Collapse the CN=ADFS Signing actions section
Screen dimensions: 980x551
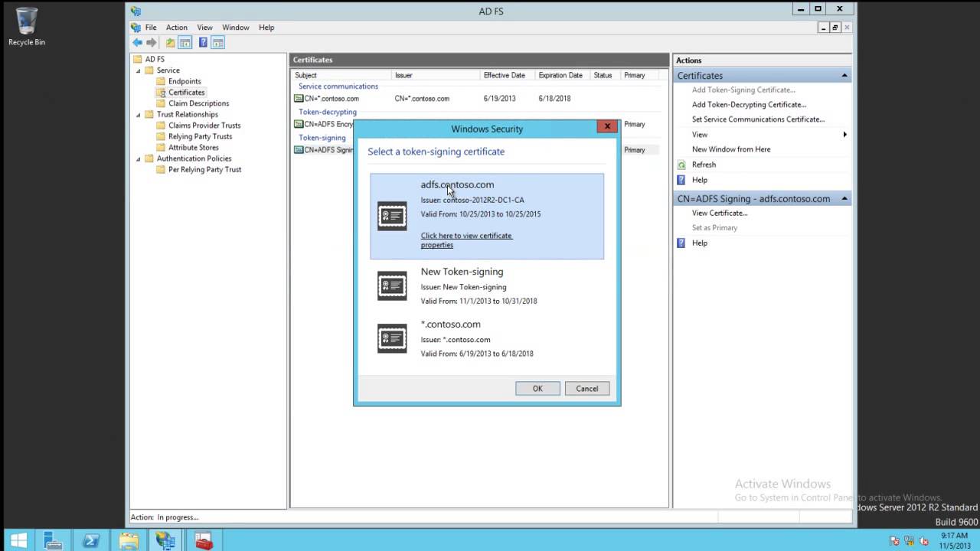844,199
